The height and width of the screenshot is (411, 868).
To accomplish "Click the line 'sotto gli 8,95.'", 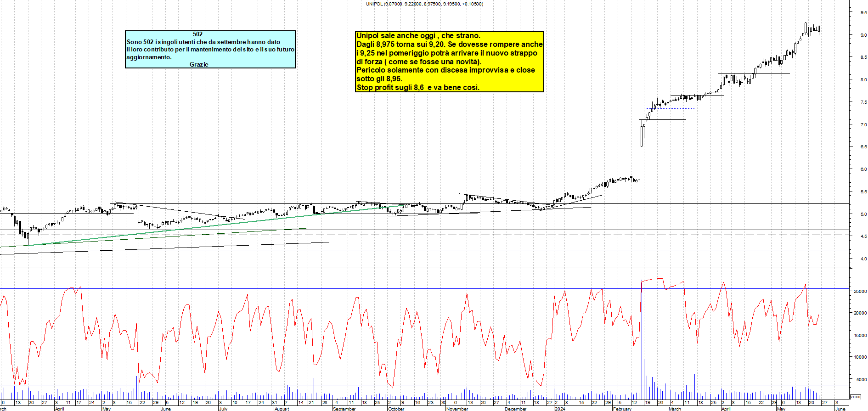I will pos(379,79).
